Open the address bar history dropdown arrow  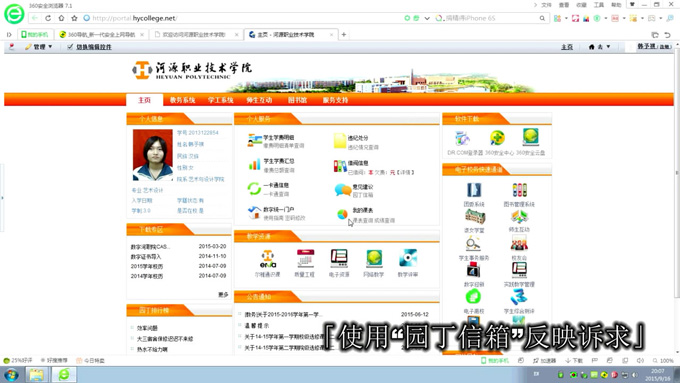click(x=427, y=18)
